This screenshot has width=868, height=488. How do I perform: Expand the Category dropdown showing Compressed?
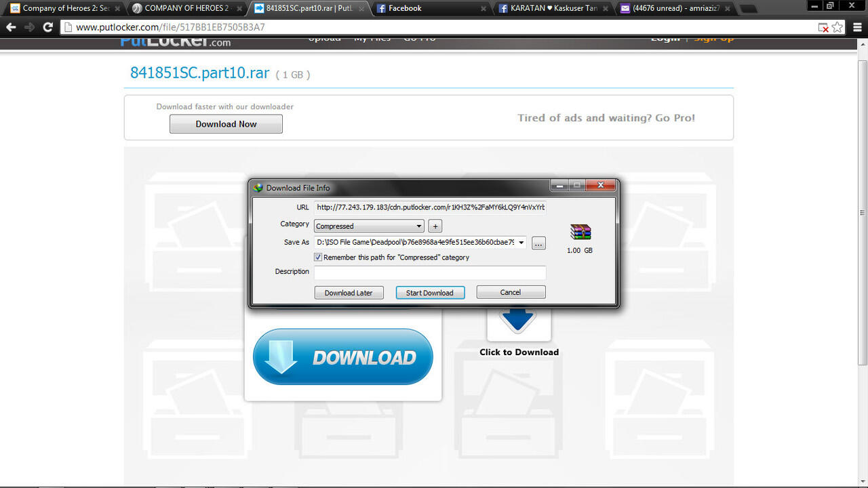[369, 226]
